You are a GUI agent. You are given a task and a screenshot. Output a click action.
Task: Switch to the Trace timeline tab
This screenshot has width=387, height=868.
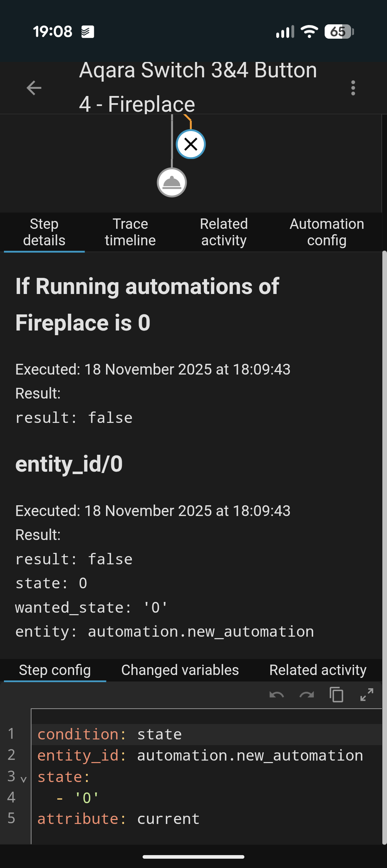click(x=130, y=232)
